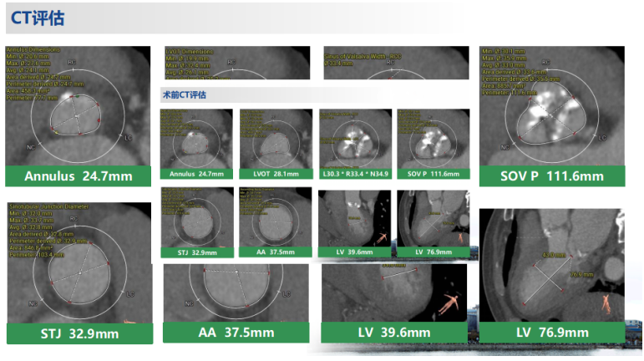This screenshot has width=644, height=361.
Task: Click the orientation figure in large LV 39.6mm image
Action: 449,303
